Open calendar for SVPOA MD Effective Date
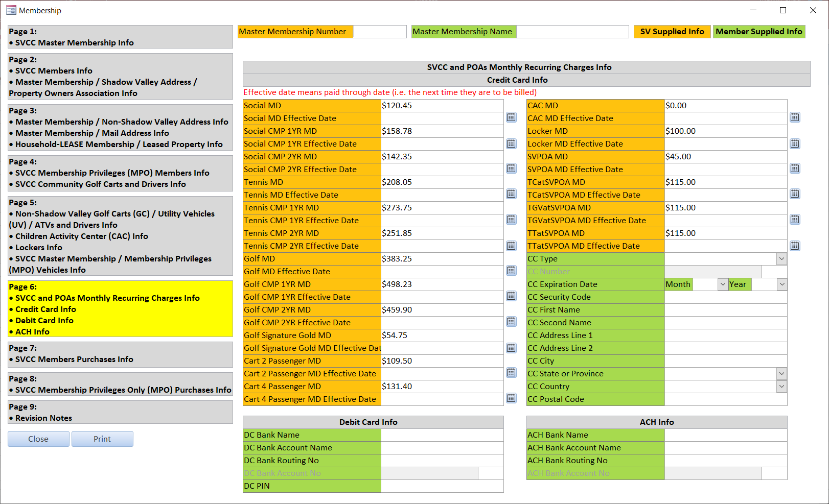The image size is (829, 504). click(795, 169)
